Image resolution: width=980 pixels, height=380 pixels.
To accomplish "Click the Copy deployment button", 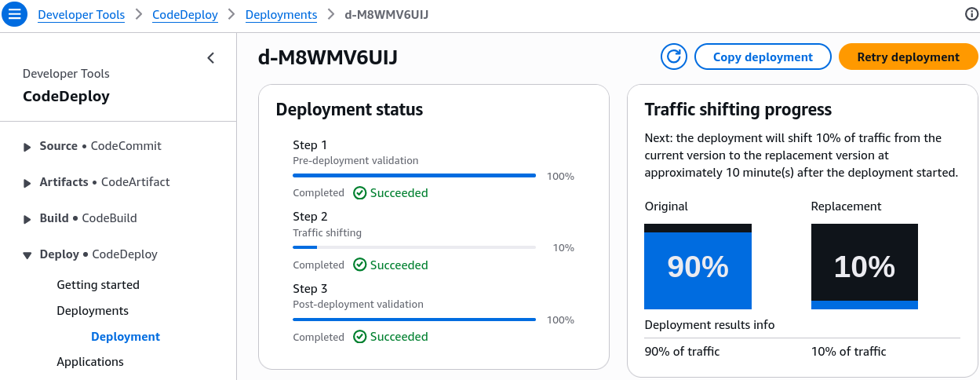I will pos(763,57).
